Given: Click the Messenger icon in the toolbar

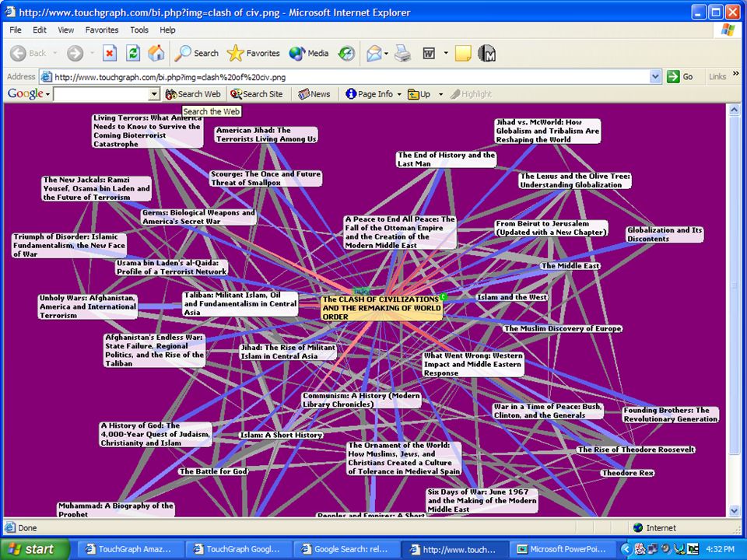Looking at the screenshot, I should (487, 54).
